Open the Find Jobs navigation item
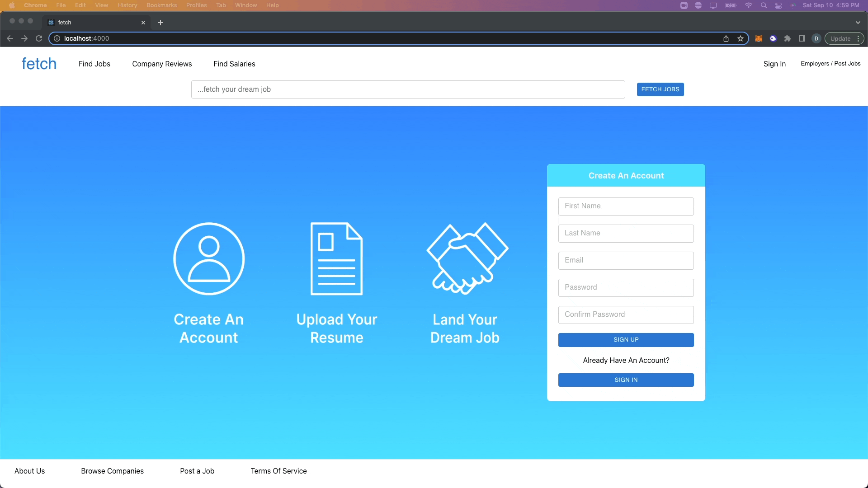Screen dimensions: 868x488 pyautogui.click(x=94, y=64)
